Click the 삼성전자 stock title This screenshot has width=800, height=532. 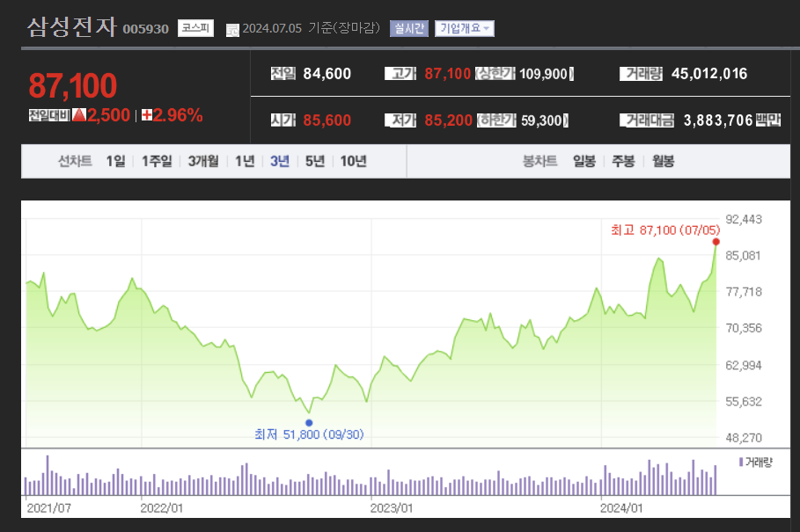tap(72, 27)
